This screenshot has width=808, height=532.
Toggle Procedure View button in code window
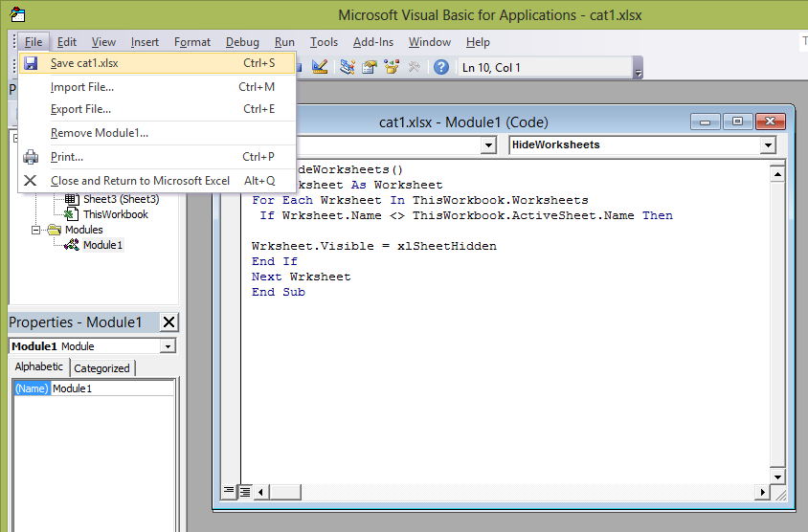click(x=229, y=491)
